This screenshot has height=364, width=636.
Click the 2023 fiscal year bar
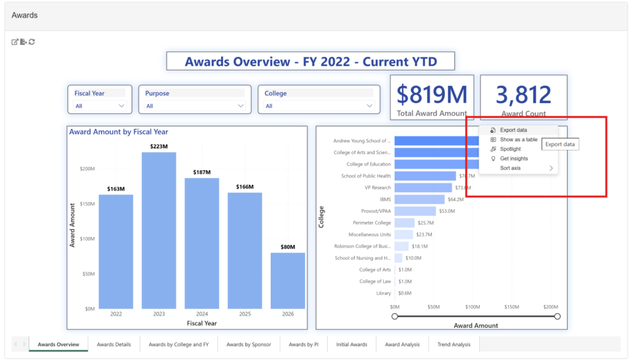[x=159, y=230]
